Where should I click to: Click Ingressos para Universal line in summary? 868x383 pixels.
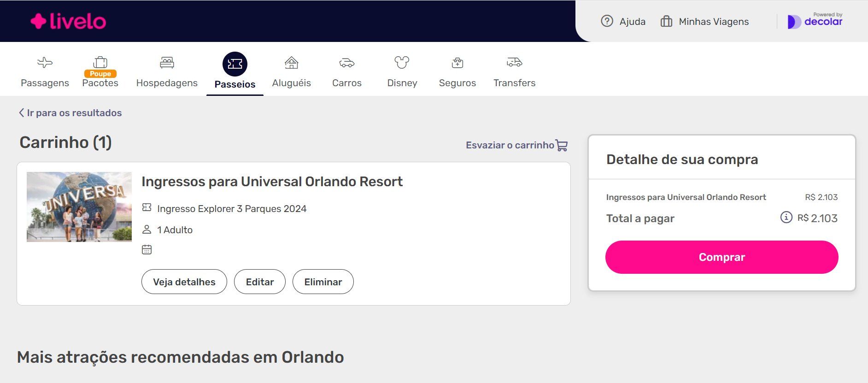click(686, 197)
